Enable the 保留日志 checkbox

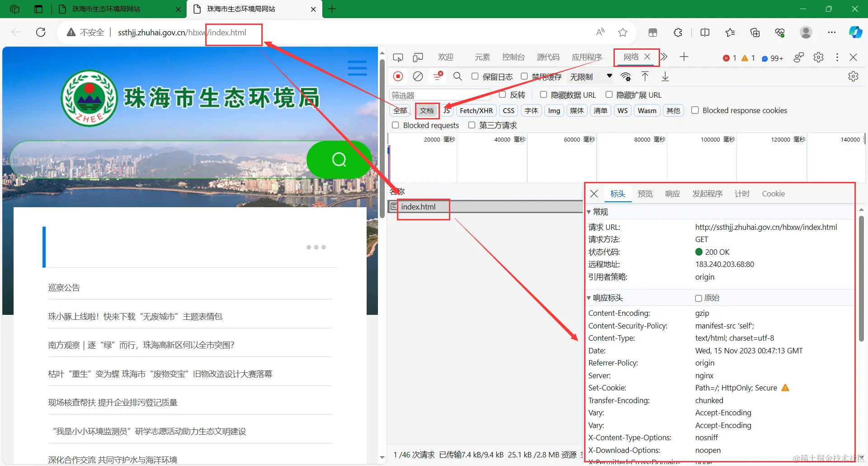click(475, 76)
